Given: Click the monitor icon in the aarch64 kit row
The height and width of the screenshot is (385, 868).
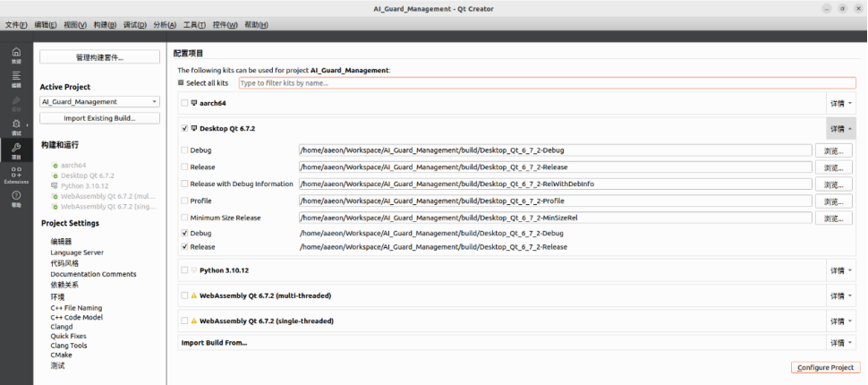Looking at the screenshot, I should click(194, 103).
